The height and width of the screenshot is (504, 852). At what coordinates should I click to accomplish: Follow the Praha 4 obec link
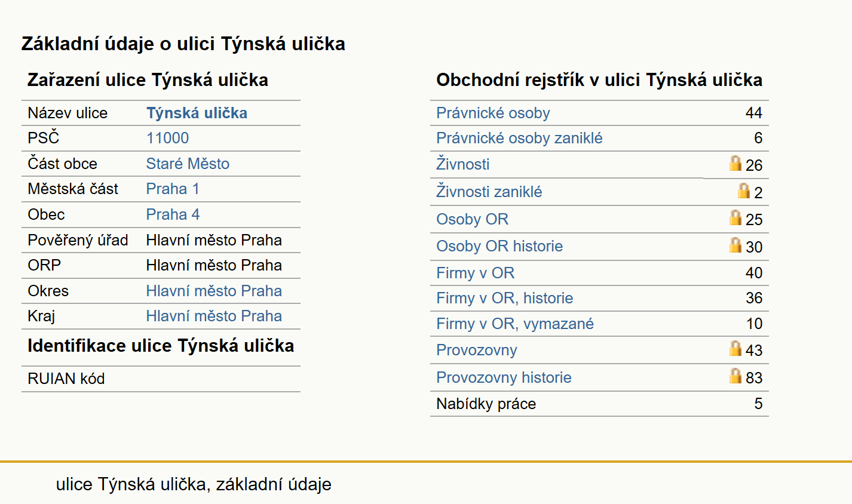[x=173, y=214]
